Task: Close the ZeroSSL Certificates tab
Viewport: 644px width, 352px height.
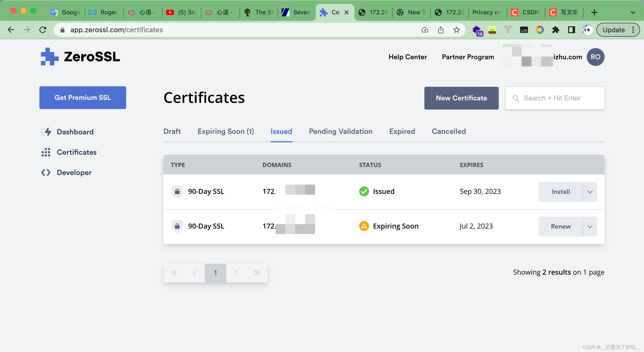Action: pyautogui.click(x=347, y=12)
